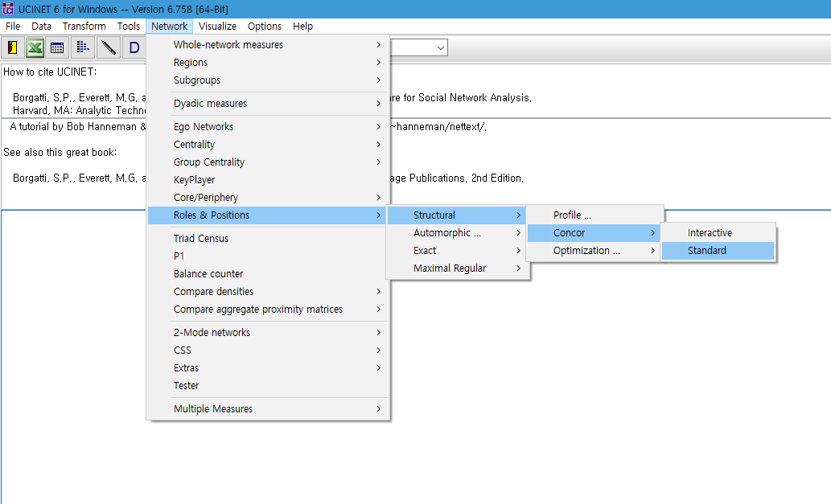Screen dimensions: 831x504
Task: Open the Help menu
Action: (x=302, y=26)
